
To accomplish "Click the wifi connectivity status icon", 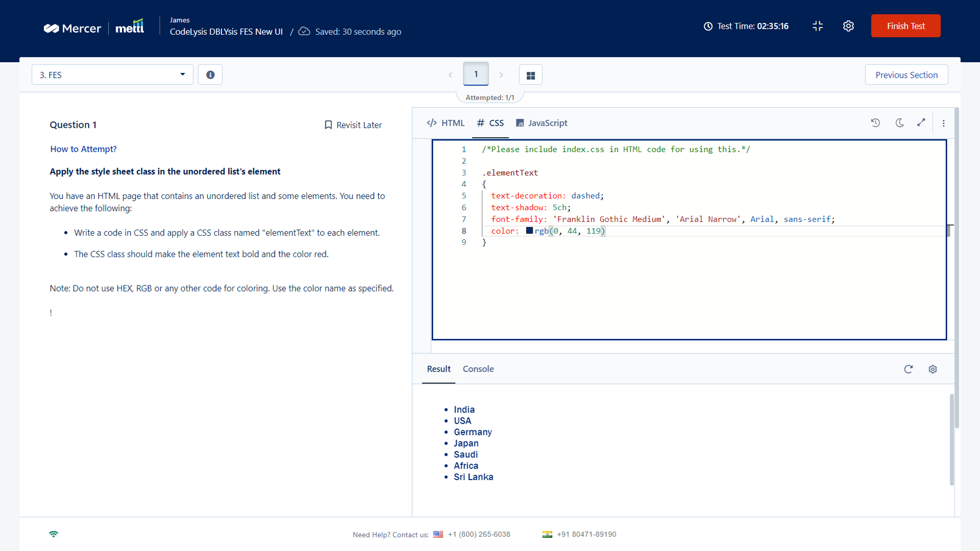I will [x=53, y=534].
